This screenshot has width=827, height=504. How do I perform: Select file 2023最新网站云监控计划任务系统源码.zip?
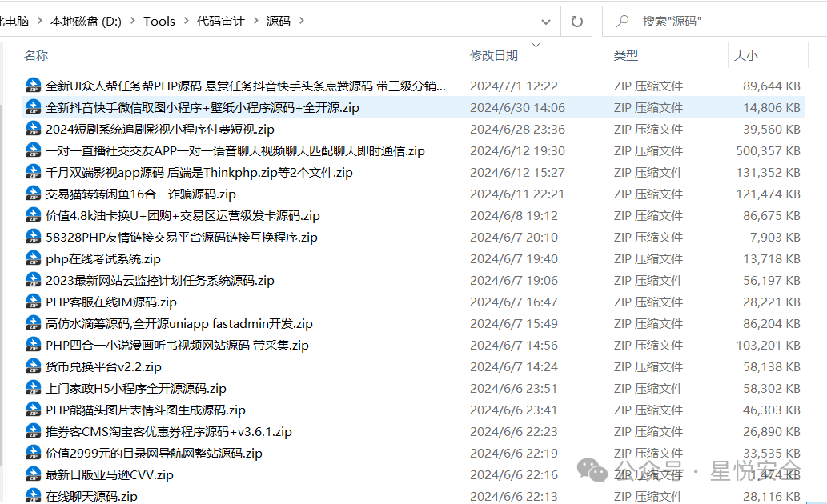(x=160, y=281)
